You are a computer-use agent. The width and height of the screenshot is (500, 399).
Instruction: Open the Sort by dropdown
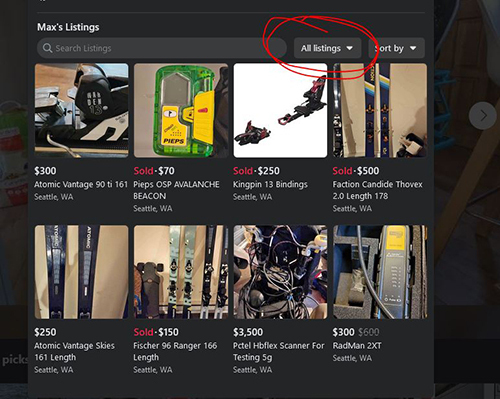click(396, 48)
